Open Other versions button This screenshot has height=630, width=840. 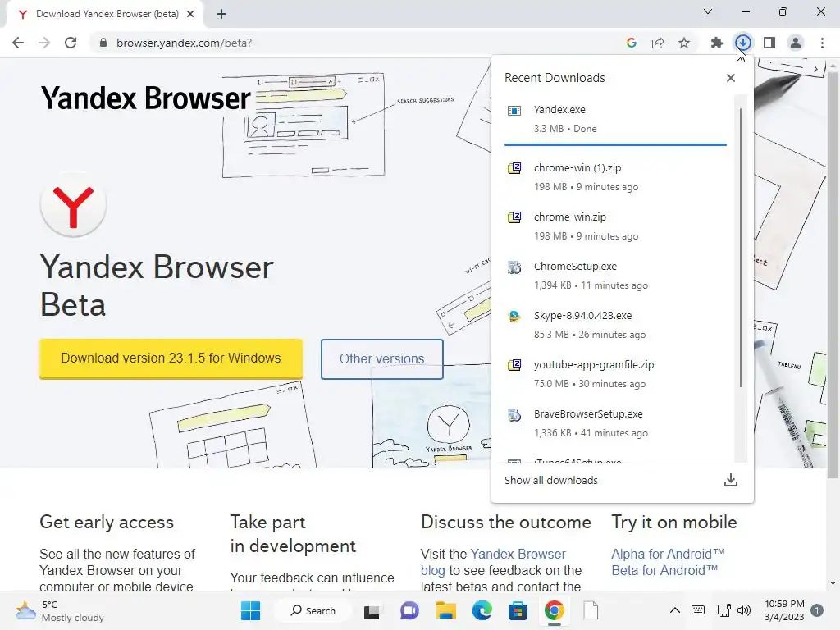click(x=382, y=359)
